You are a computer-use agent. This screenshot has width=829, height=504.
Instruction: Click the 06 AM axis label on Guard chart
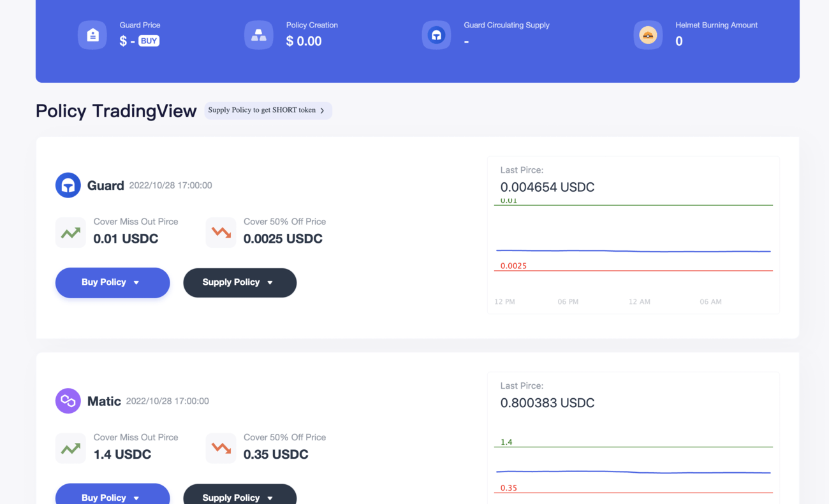point(710,302)
